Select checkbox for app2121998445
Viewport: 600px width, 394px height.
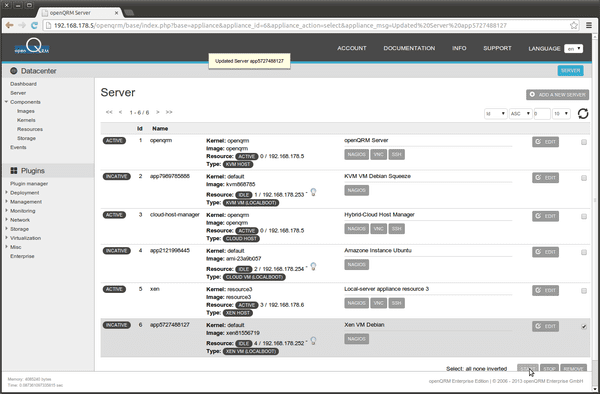point(584,252)
